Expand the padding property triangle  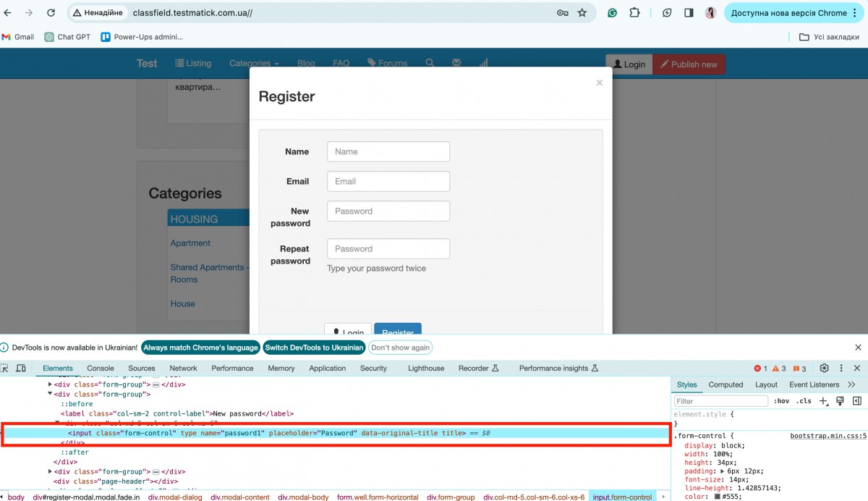(723, 471)
